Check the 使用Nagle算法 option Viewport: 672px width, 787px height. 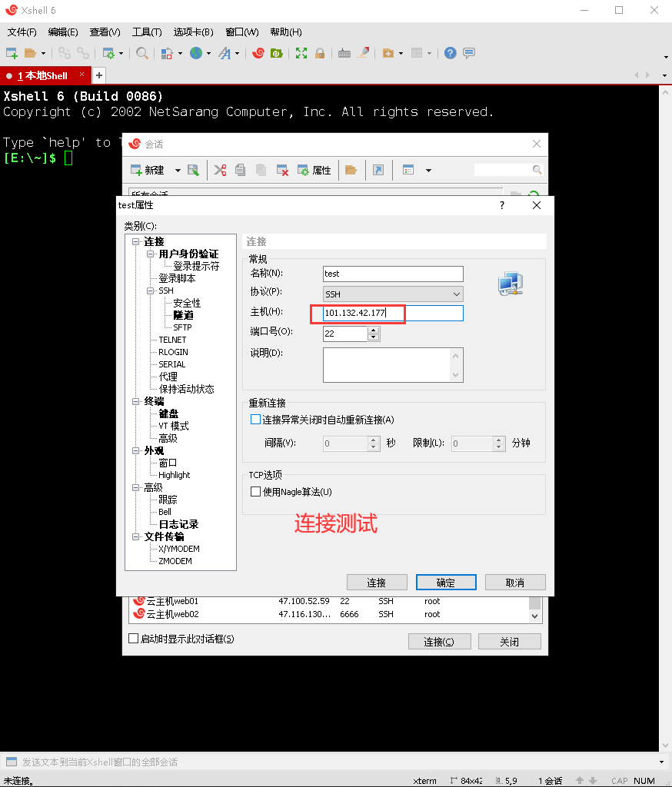point(255,492)
